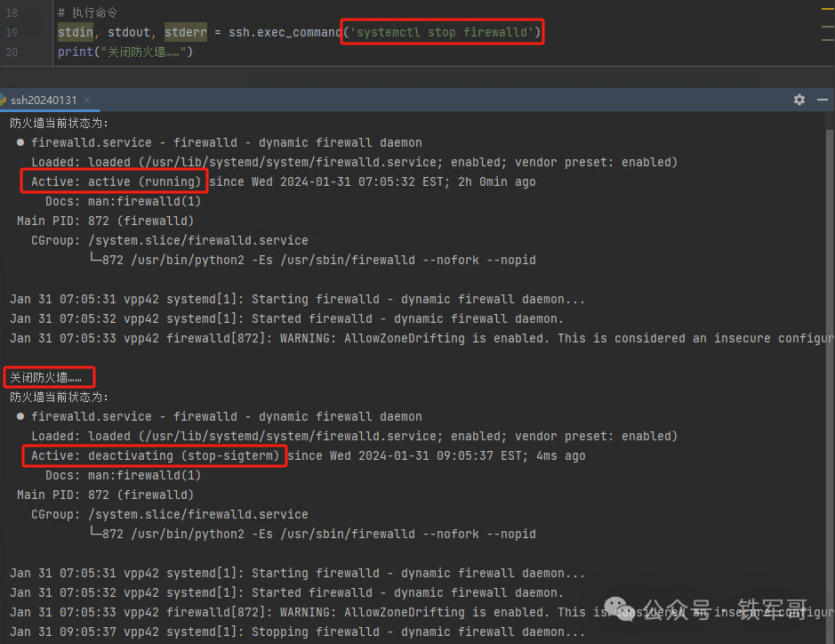Click the print("关闭防火墙……") statement on line 20
Image resolution: width=835 pixels, height=644 pixels.
[125, 52]
